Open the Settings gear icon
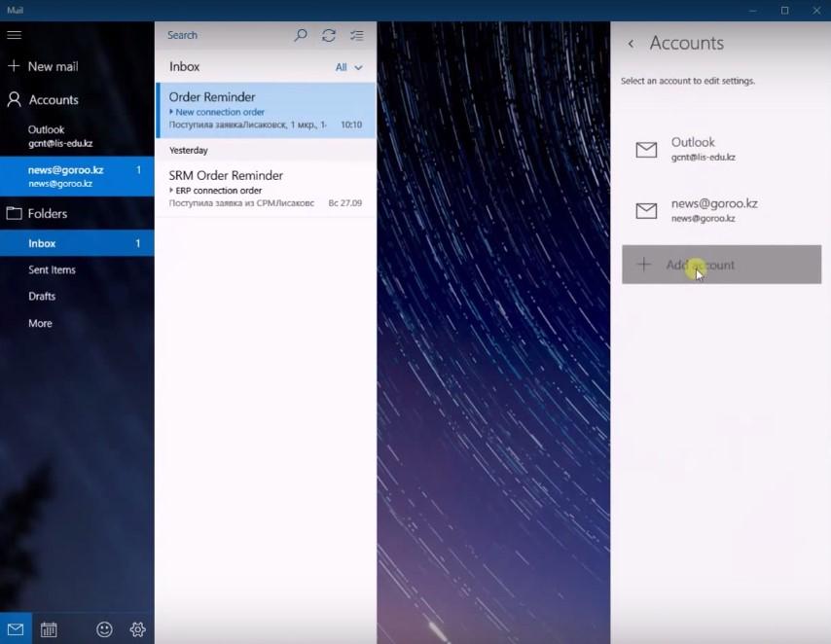This screenshot has height=644, width=831. tap(137, 629)
